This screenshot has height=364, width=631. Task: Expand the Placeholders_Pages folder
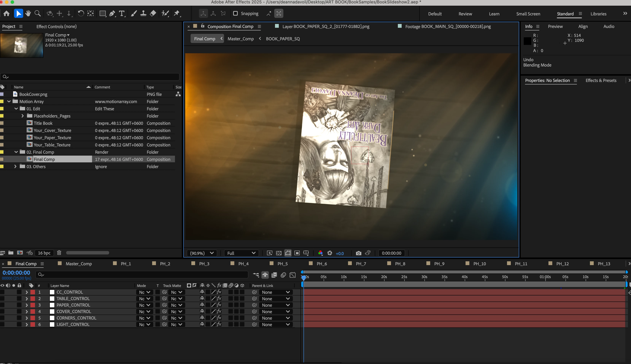22,116
